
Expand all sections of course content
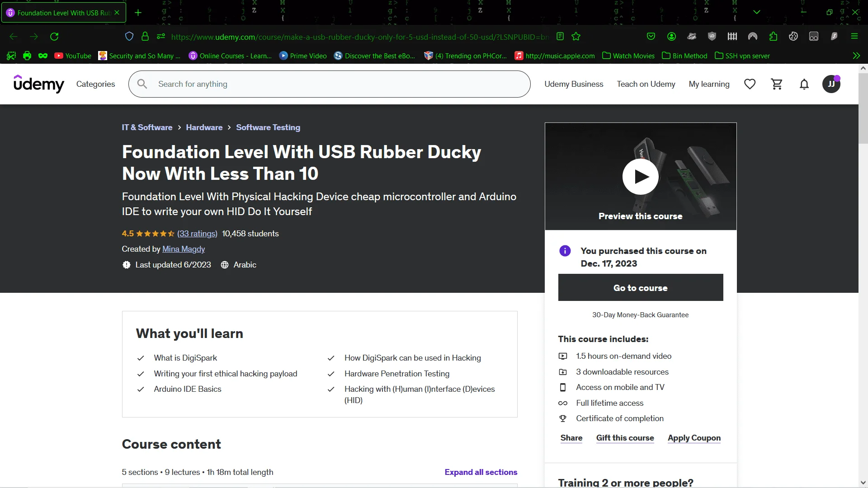(481, 472)
